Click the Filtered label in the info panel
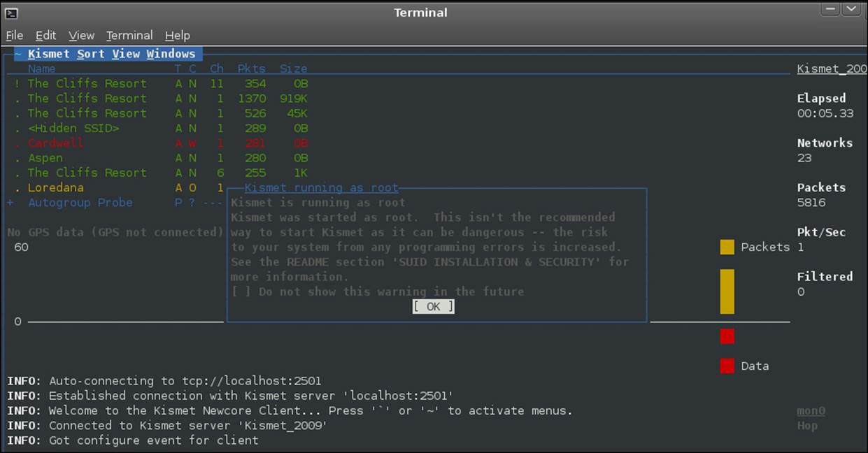This screenshot has height=453, width=868. [825, 277]
